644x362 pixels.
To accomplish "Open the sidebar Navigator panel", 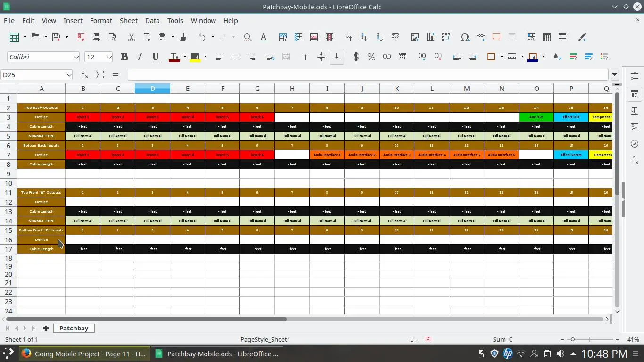I will 635,144.
